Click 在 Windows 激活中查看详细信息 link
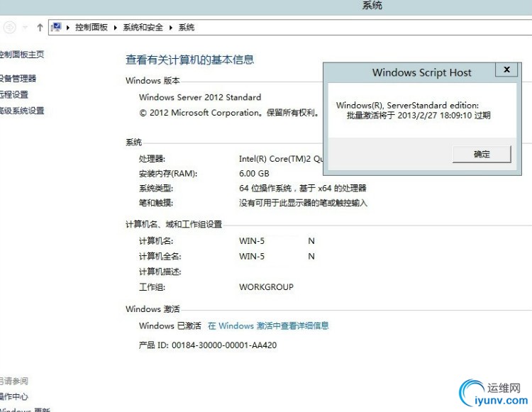Viewport: 532px width, 412px height. coord(268,326)
